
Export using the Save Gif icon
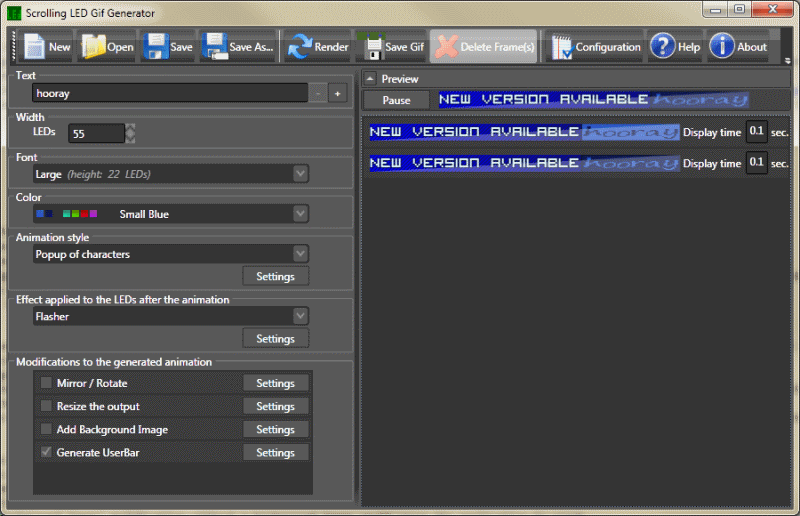[373, 47]
